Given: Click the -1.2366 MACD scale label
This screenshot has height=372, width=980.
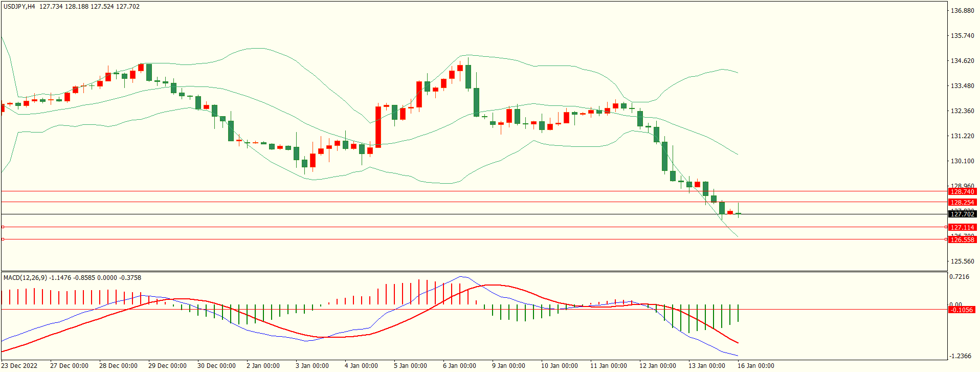Looking at the screenshot, I should pyautogui.click(x=960, y=356).
